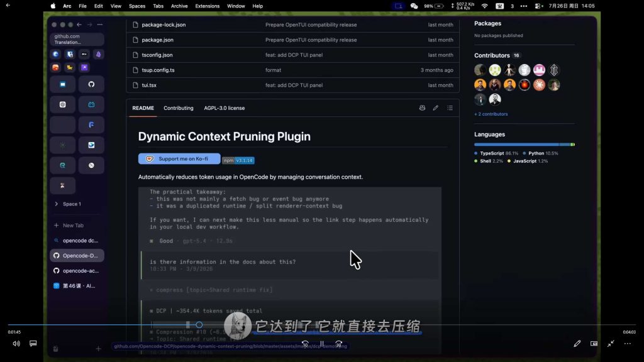Switch to the 'opencode-ac...' GitHub tab

coord(77,271)
